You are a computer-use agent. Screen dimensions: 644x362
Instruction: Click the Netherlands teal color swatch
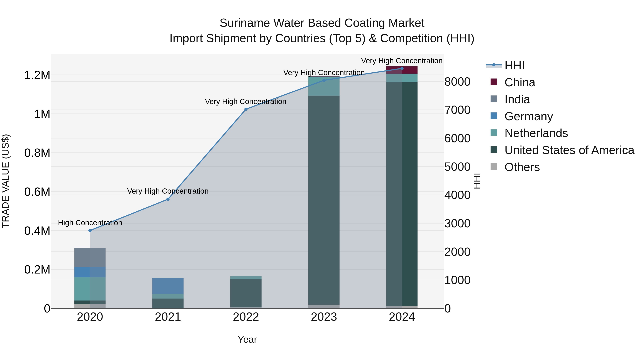(x=494, y=133)
